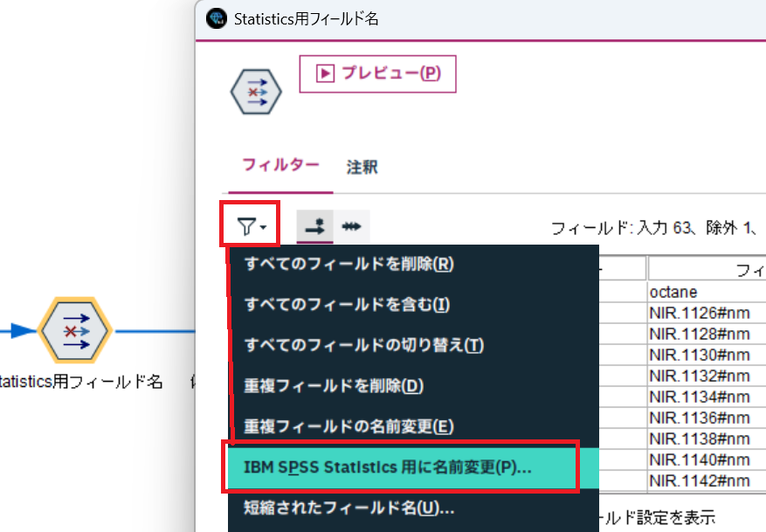This screenshot has height=532, width=766.
Task: Click the NIR.1134#nm field cell
Action: pos(707,397)
